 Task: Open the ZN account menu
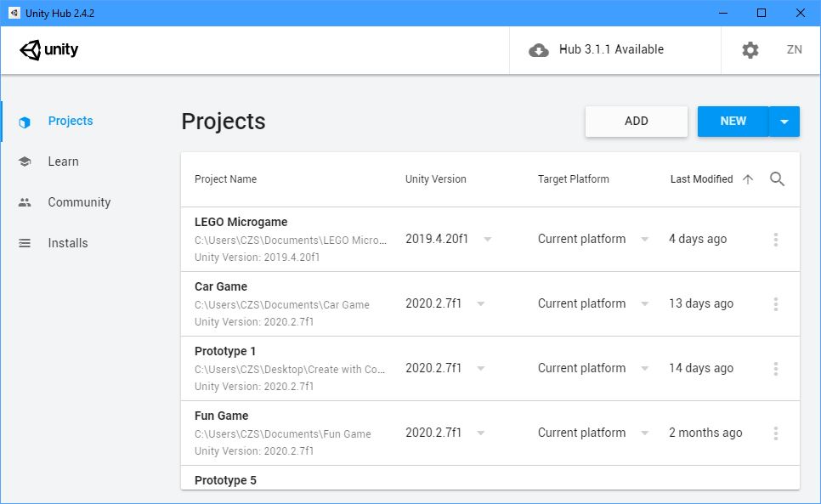[794, 50]
